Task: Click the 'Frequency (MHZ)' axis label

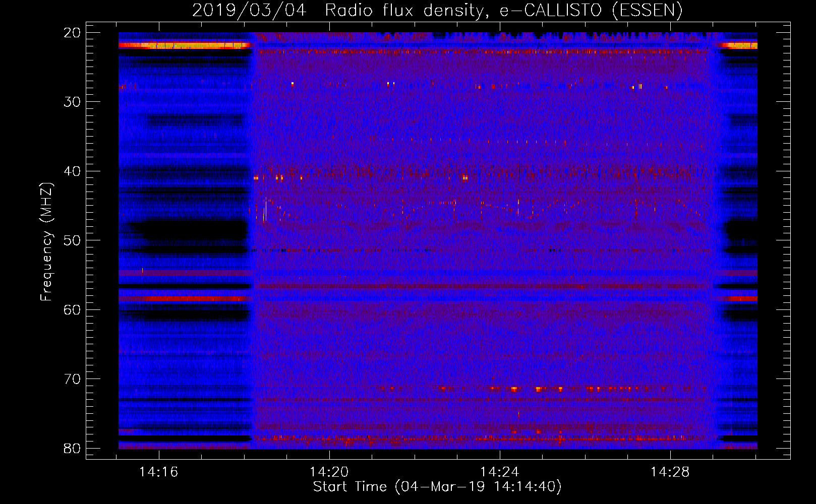Action: (46, 242)
